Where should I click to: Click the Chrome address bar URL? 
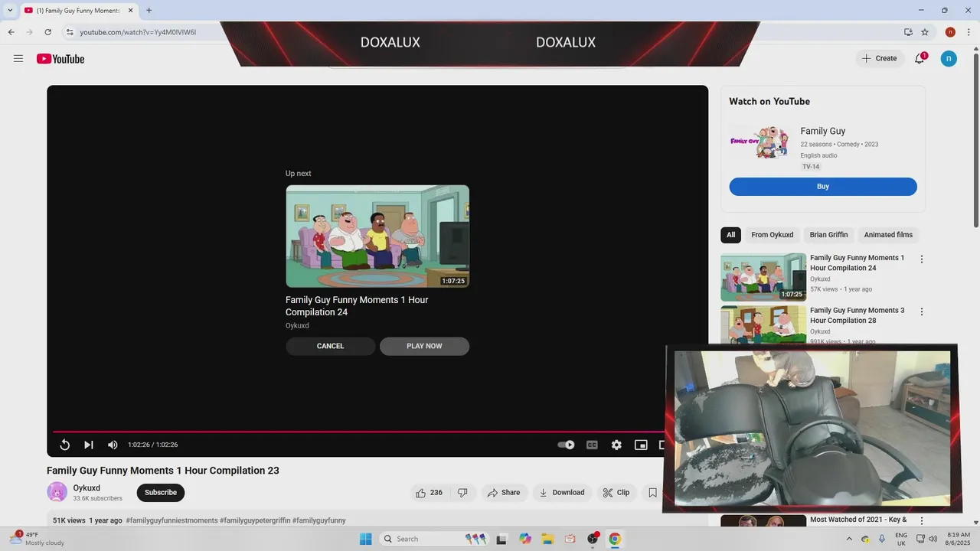click(x=138, y=32)
